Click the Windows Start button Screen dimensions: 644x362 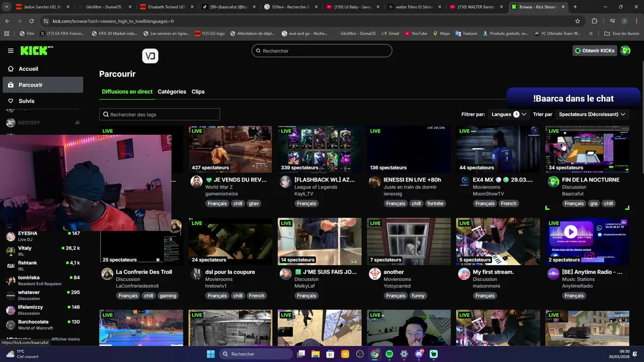[211, 354]
